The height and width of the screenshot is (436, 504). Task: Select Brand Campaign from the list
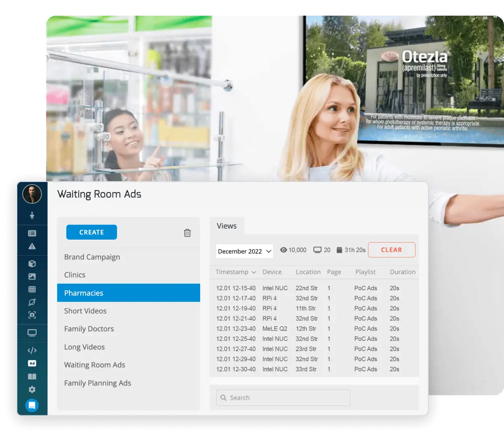(x=92, y=257)
